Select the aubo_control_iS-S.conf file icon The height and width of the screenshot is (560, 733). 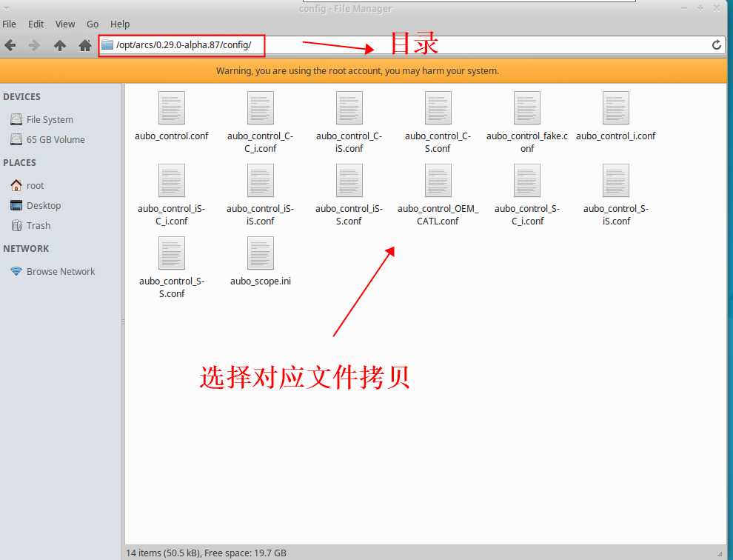(349, 180)
